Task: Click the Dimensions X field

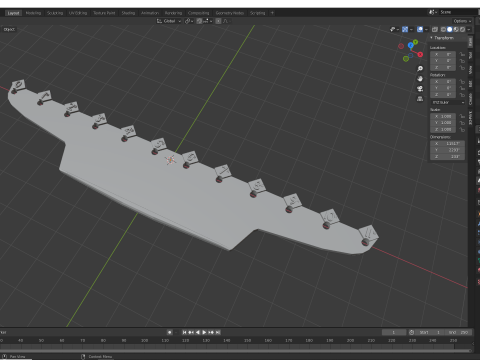Action: click(x=447, y=144)
